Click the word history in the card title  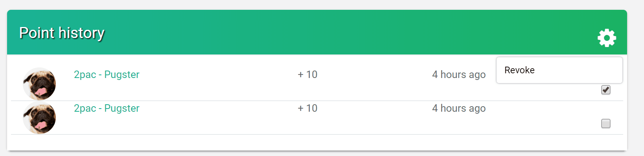pyautogui.click(x=81, y=33)
